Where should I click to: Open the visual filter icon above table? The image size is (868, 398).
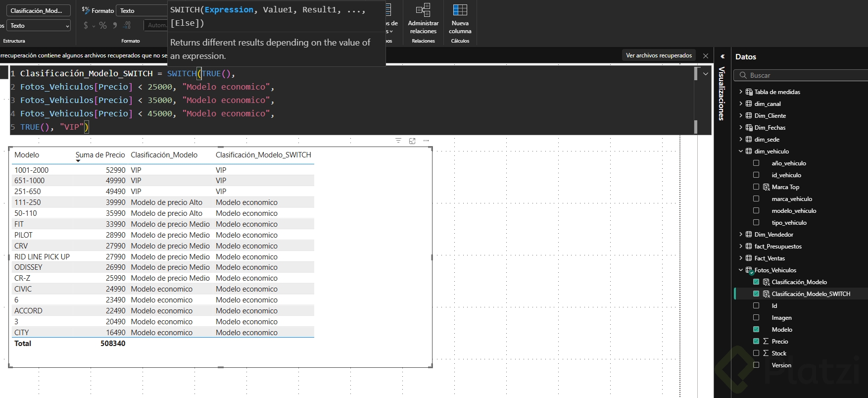[398, 141]
